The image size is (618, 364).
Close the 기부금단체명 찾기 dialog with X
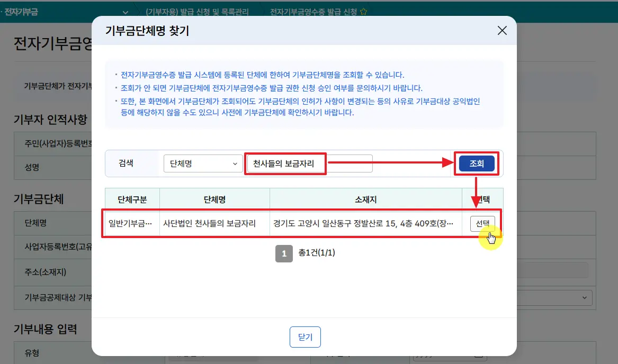pos(502,31)
